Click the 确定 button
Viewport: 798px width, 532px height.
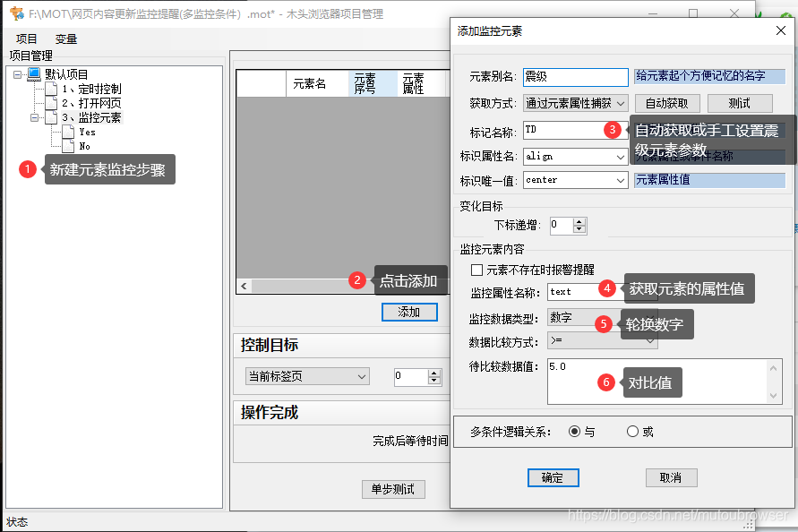click(x=553, y=478)
